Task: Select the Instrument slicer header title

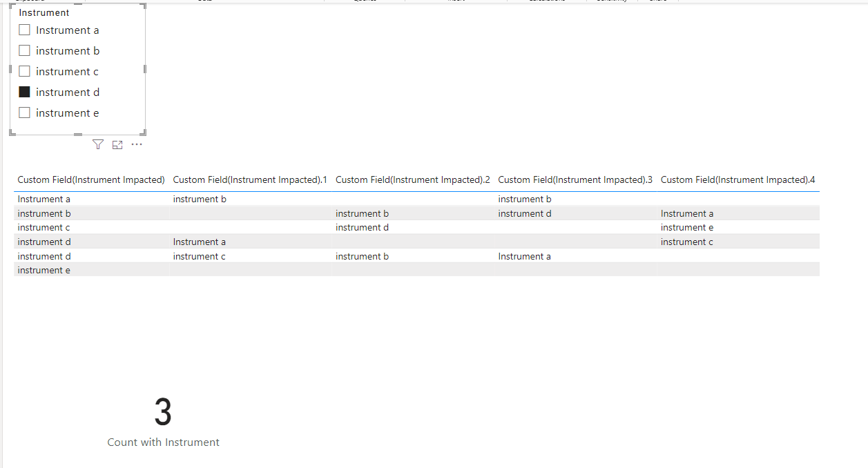Action: pyautogui.click(x=44, y=12)
